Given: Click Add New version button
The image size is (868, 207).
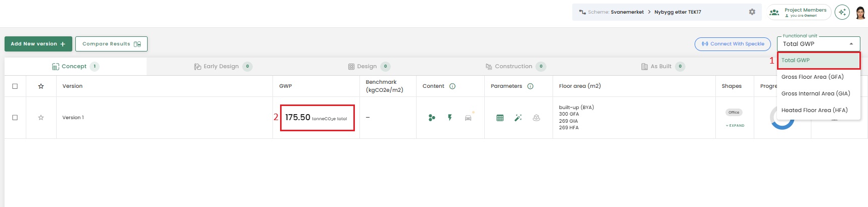Looking at the screenshot, I should [38, 44].
